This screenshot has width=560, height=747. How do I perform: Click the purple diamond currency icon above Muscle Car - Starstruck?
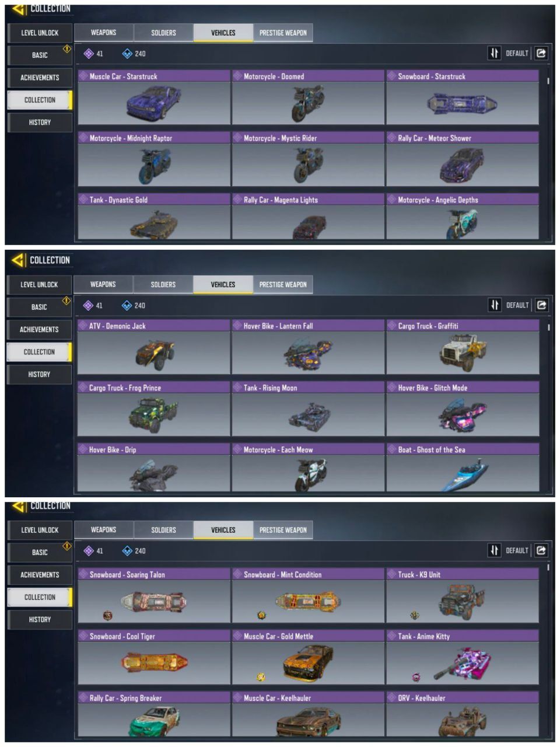89,54
